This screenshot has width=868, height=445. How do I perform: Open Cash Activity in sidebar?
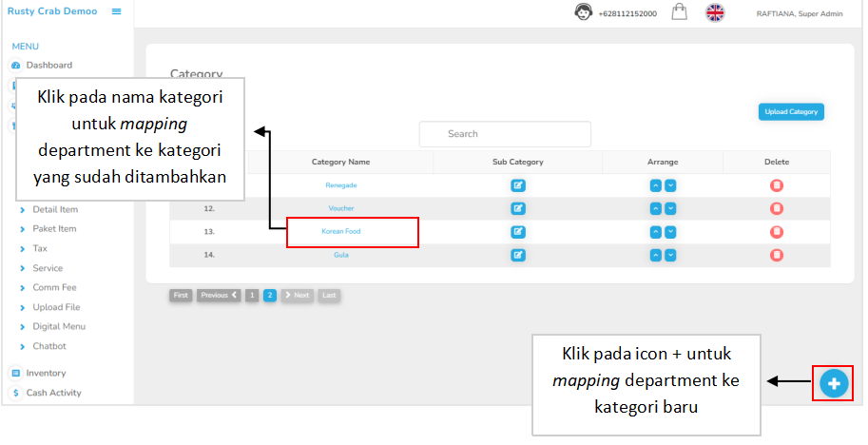pos(53,393)
